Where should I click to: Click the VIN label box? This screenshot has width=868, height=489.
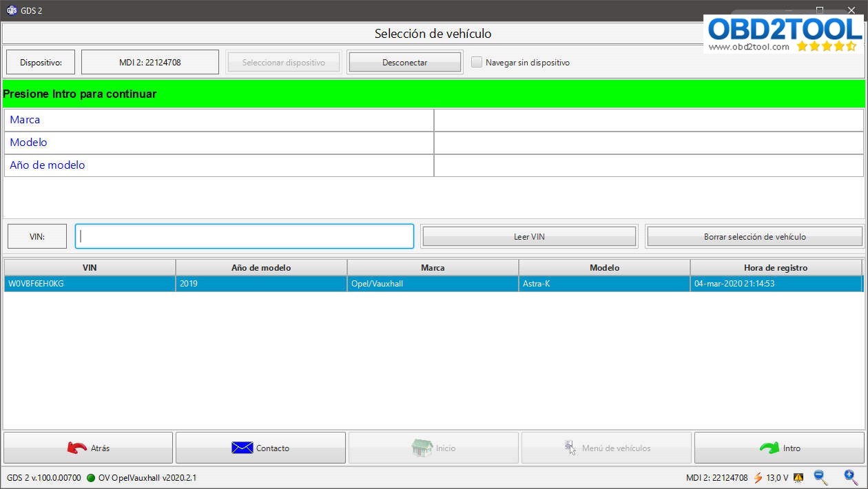[37, 236]
